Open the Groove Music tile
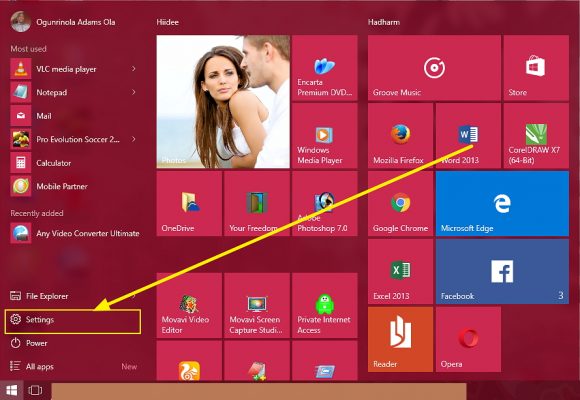580x400 pixels. pyautogui.click(x=434, y=68)
